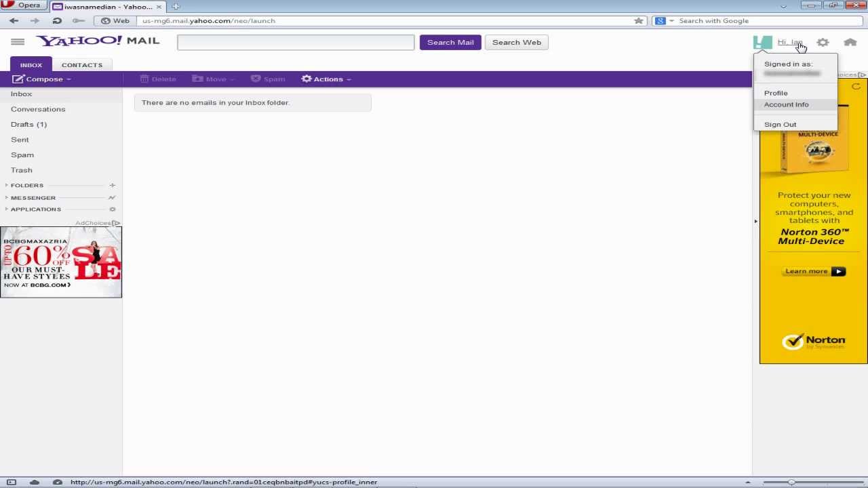Click the password wand key icon
The image size is (868, 488).
click(x=79, y=21)
